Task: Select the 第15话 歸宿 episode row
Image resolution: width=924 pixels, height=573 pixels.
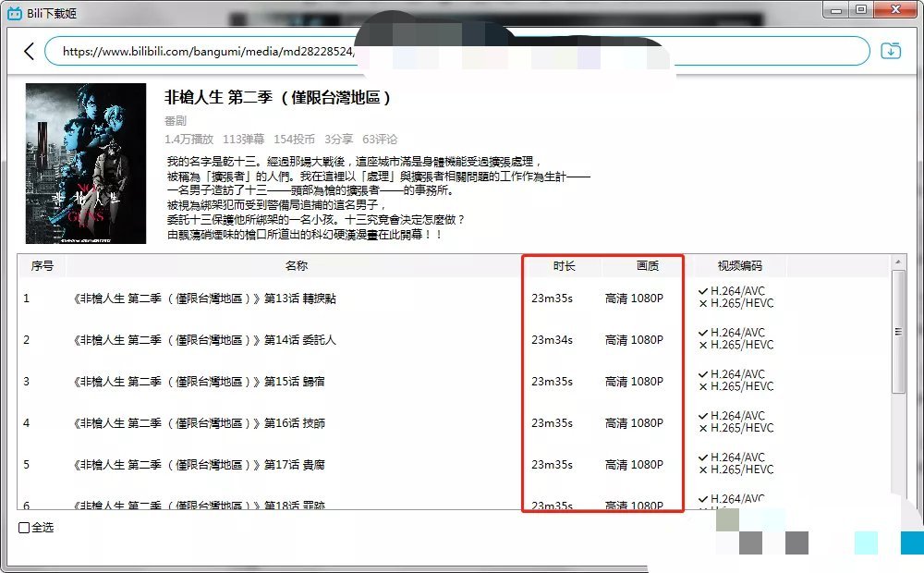Action: [454, 382]
